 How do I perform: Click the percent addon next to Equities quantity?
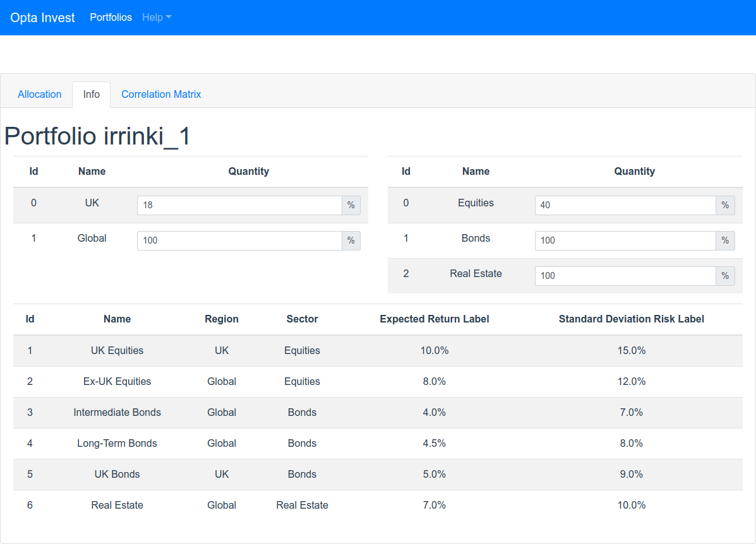(x=725, y=205)
